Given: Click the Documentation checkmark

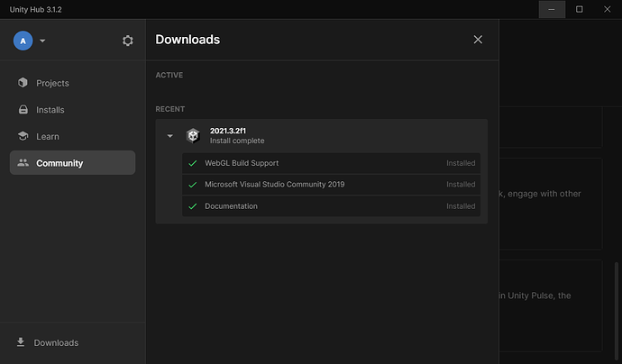Looking at the screenshot, I should coord(192,206).
